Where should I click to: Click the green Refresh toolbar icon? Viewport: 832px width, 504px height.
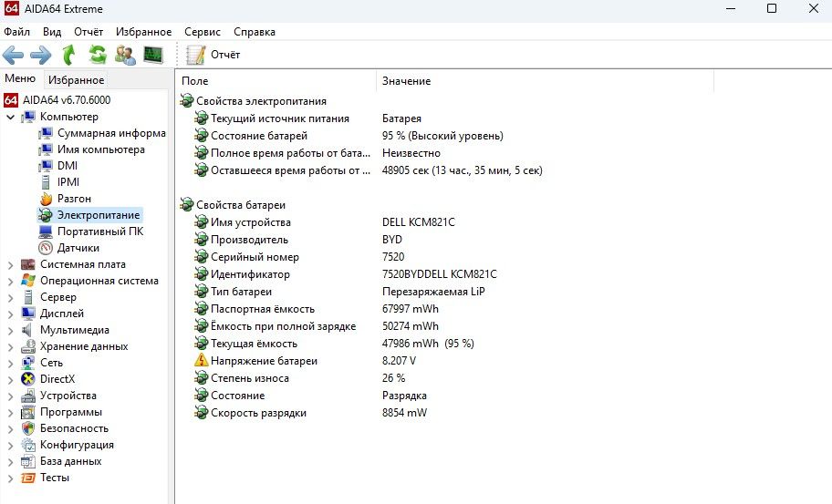[x=98, y=55]
